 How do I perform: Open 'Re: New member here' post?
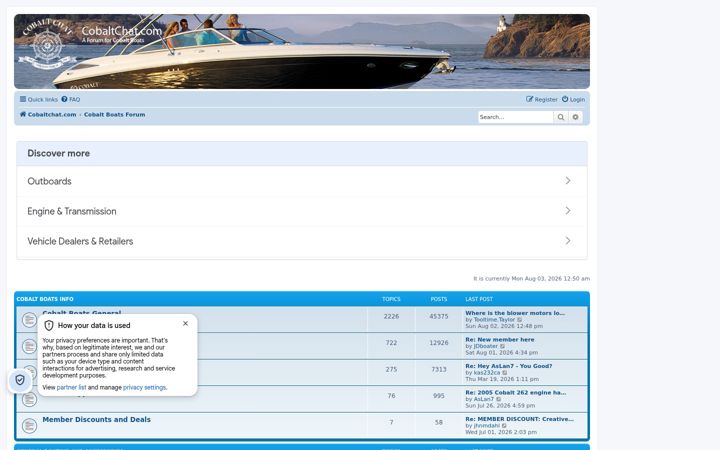pyautogui.click(x=500, y=340)
